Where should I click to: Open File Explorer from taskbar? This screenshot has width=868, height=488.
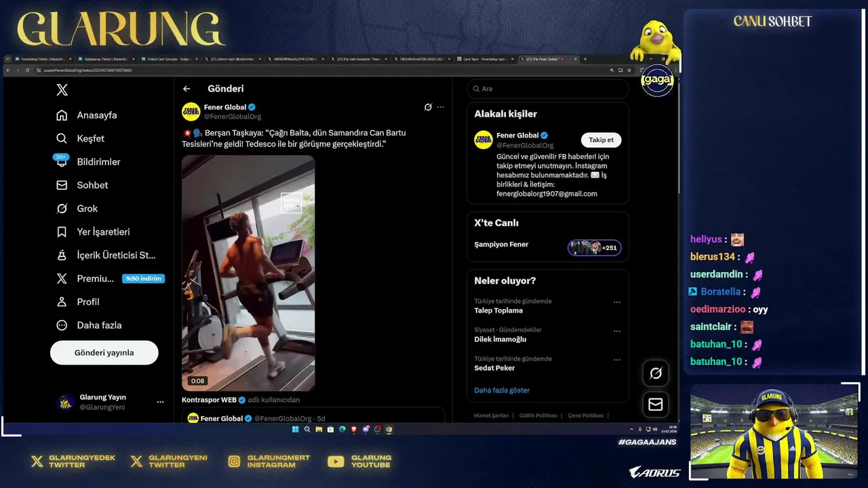point(319,429)
